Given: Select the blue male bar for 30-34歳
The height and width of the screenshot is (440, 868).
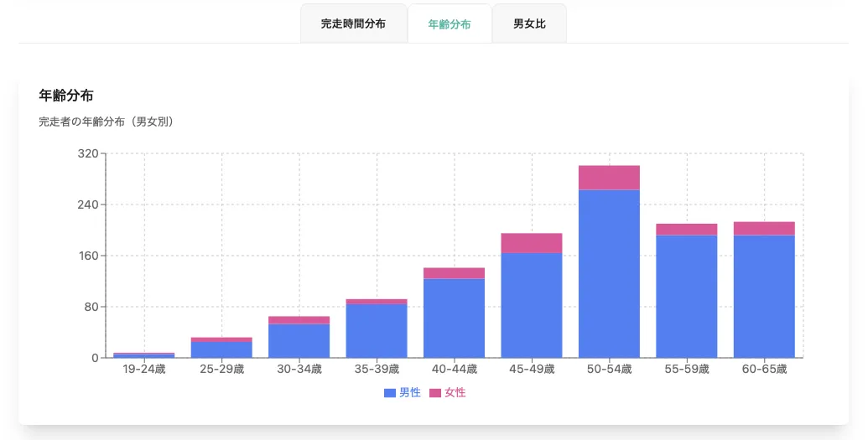Looking at the screenshot, I should click(299, 341).
